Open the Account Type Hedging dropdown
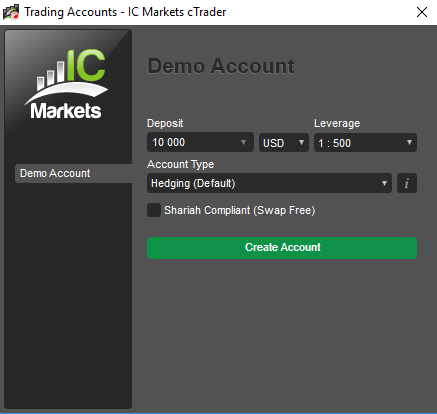 (x=269, y=183)
